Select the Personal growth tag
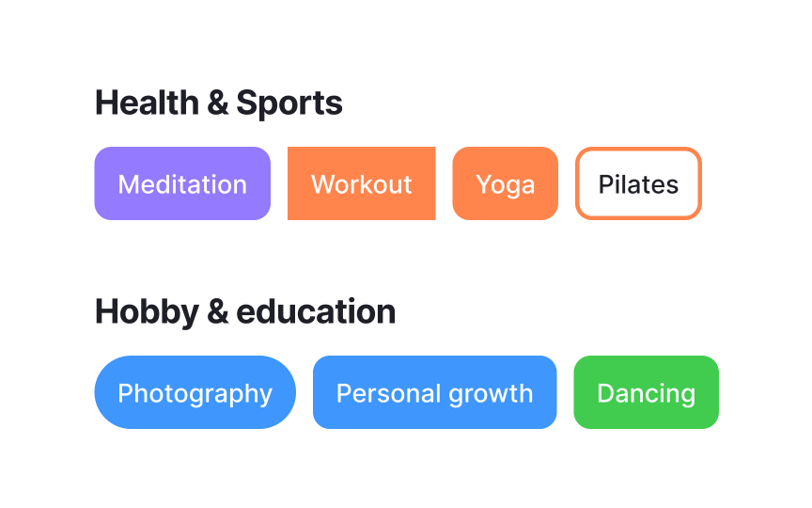Screen dimensions: 812x508 coord(435,392)
